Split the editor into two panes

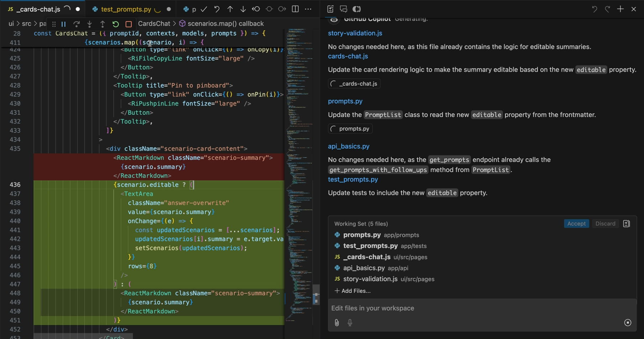point(295,9)
